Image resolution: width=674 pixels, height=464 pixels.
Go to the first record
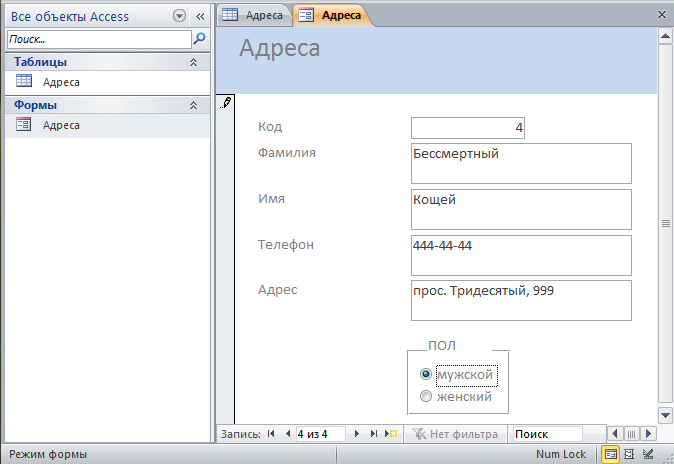[271, 433]
